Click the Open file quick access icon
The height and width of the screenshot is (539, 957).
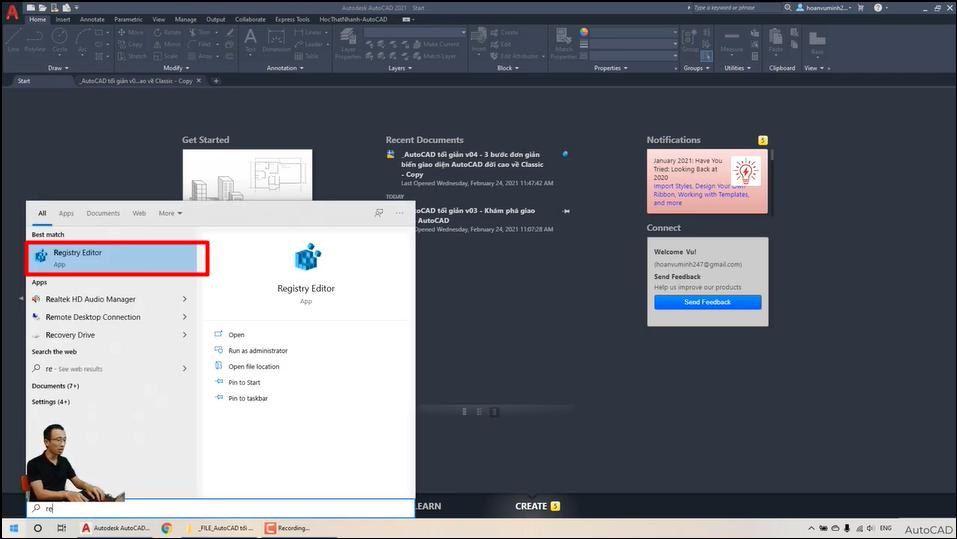pos(42,8)
